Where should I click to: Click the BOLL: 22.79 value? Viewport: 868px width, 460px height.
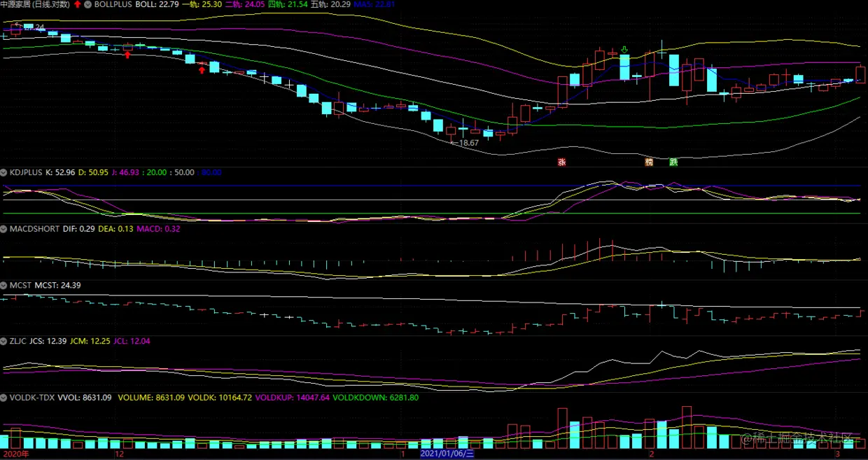157,4
